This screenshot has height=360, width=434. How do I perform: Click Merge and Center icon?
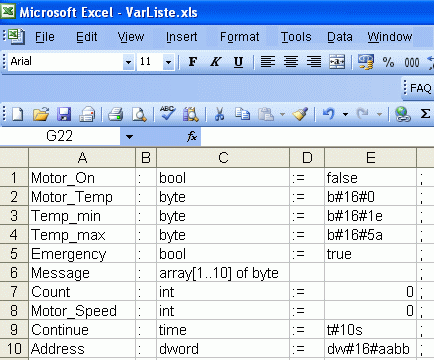coord(337,62)
